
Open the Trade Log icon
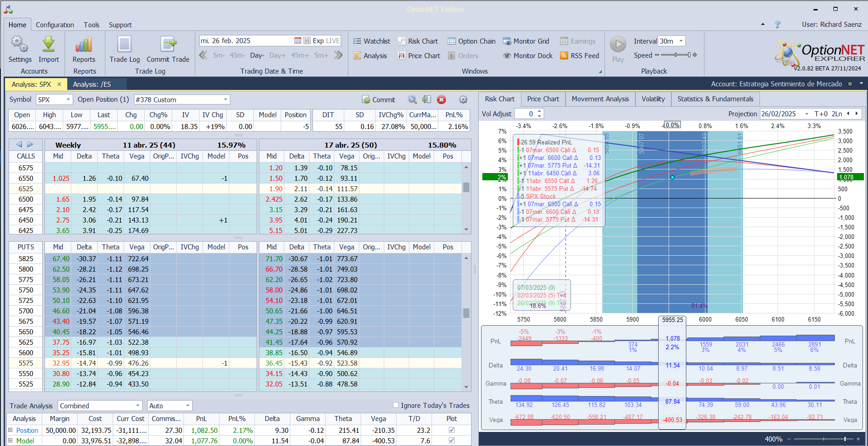pos(124,45)
